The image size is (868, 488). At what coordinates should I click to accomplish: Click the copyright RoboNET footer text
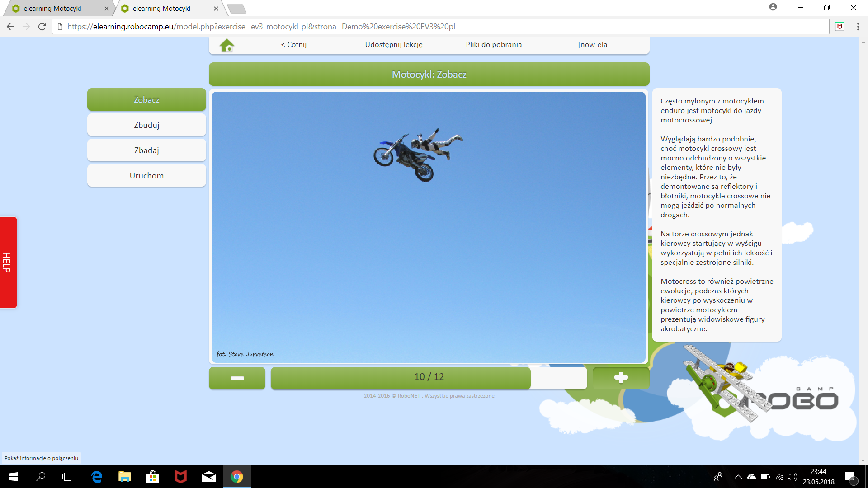pyautogui.click(x=429, y=396)
